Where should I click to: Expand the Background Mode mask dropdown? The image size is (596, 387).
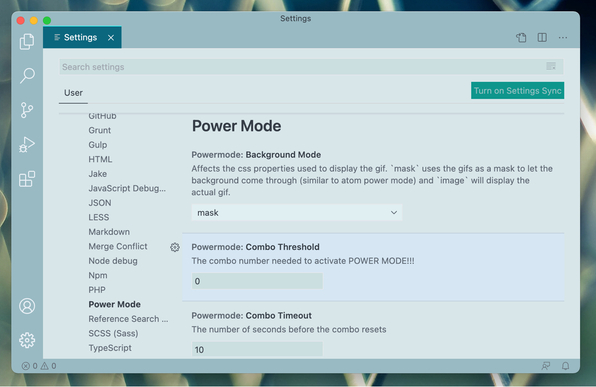(297, 213)
